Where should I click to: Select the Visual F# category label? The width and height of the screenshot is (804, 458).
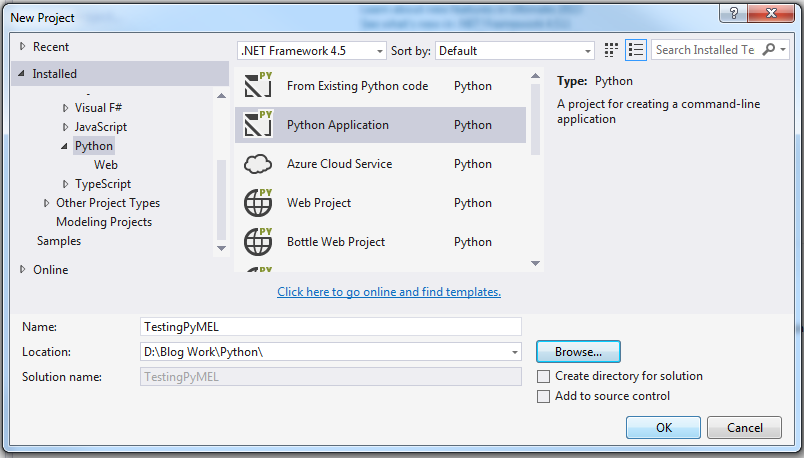pyautogui.click(x=98, y=108)
